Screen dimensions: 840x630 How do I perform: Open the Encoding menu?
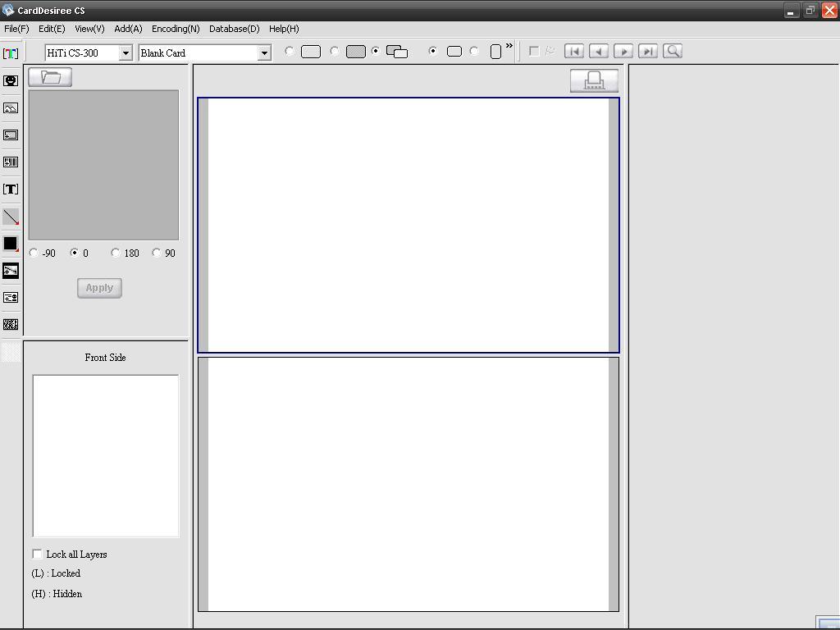pyautogui.click(x=175, y=29)
